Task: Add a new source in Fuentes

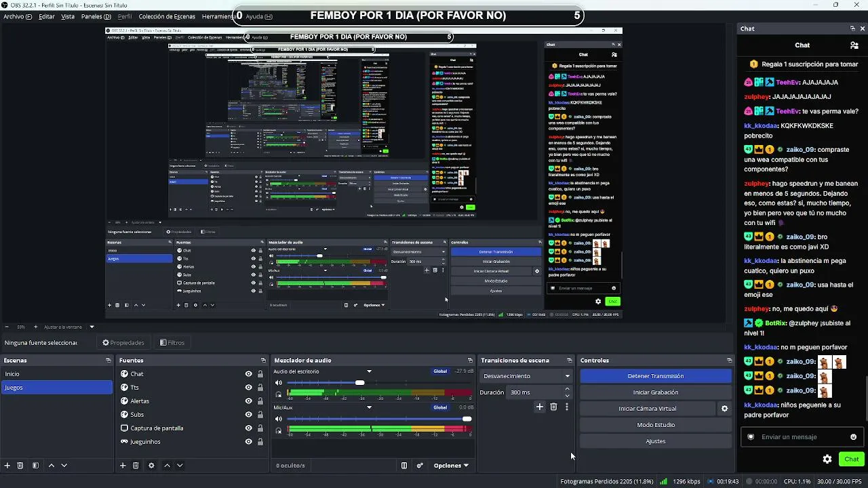Action: point(123,466)
